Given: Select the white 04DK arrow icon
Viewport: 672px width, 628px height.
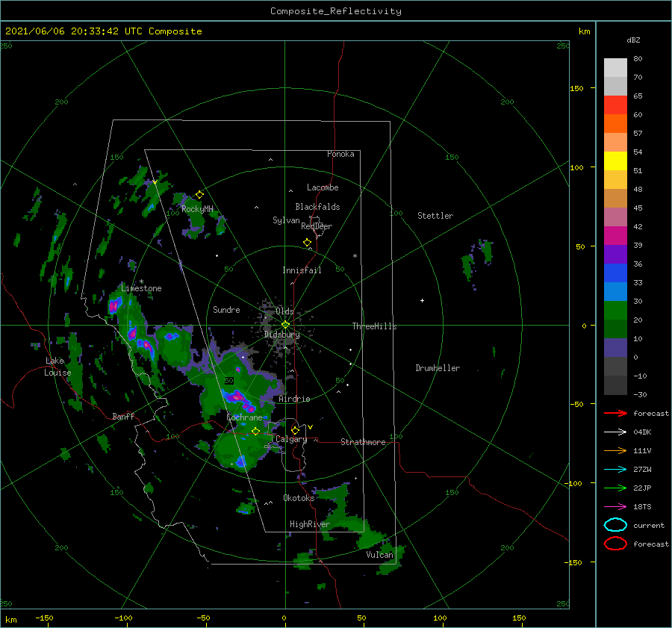Looking at the screenshot, I should [615, 432].
